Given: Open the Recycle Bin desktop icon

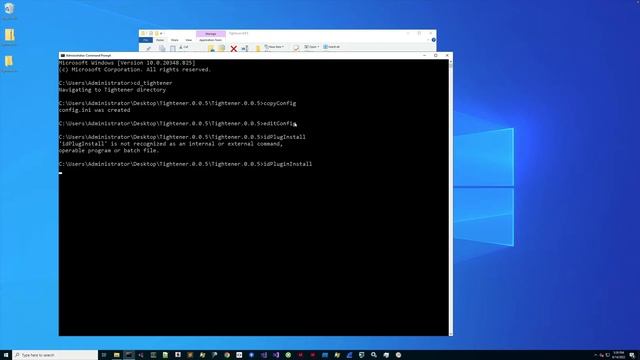Looking at the screenshot, I should point(9,10).
